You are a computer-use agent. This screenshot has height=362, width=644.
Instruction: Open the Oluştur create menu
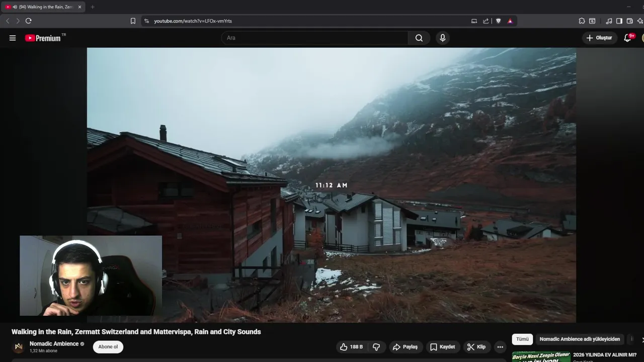point(600,38)
